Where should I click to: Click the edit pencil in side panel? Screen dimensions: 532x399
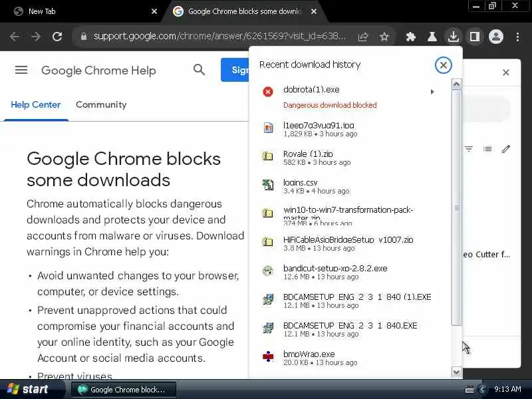click(x=506, y=149)
